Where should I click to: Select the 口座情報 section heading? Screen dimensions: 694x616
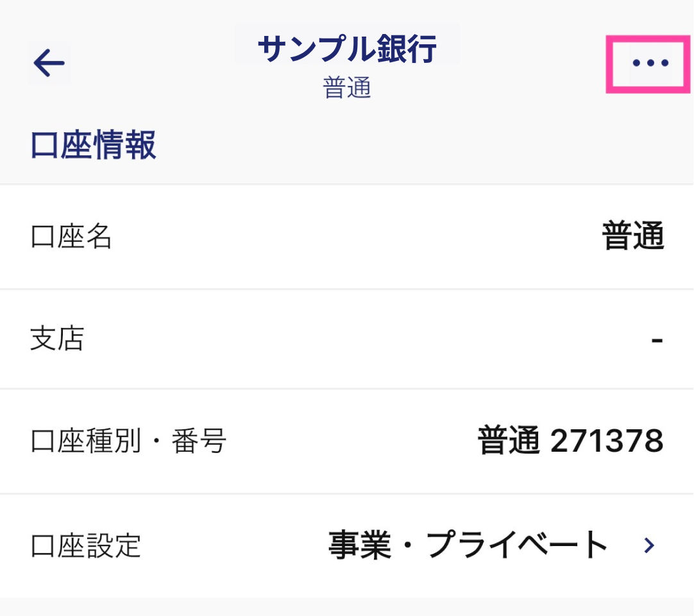(x=94, y=144)
